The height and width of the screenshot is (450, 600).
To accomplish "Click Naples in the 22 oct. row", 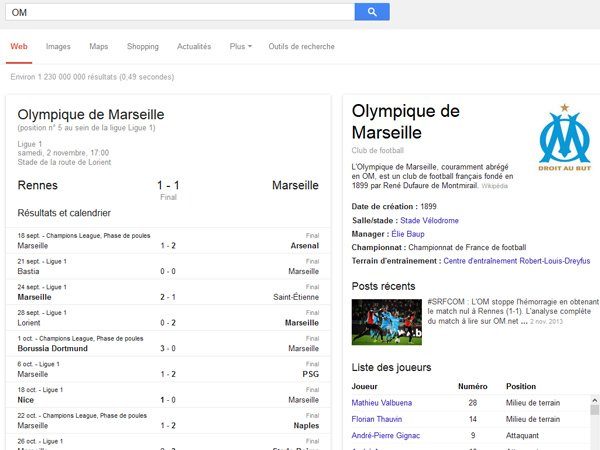I will coord(306,426).
